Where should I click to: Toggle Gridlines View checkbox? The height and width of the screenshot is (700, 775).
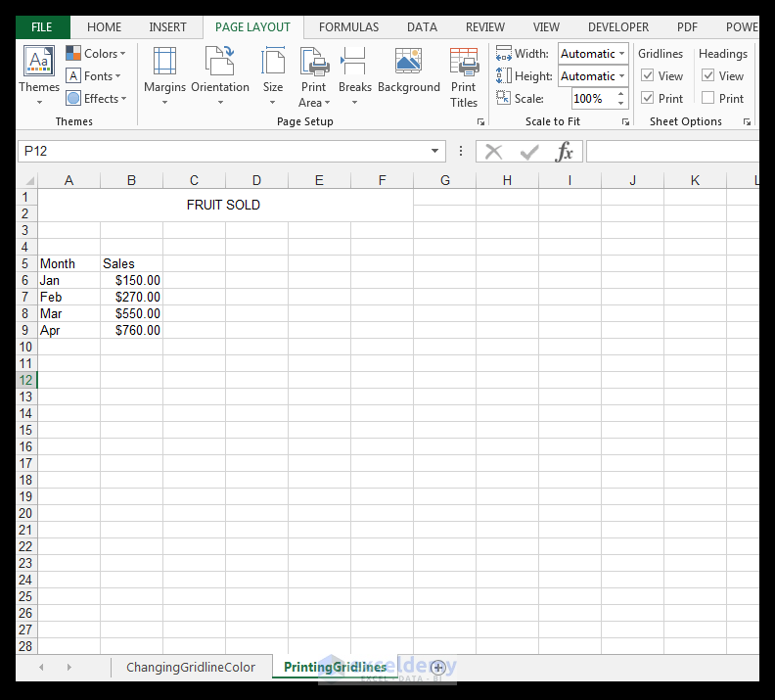[648, 75]
